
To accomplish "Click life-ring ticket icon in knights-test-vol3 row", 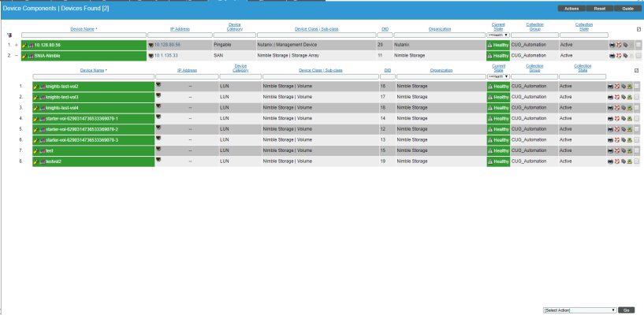I will (x=617, y=97).
